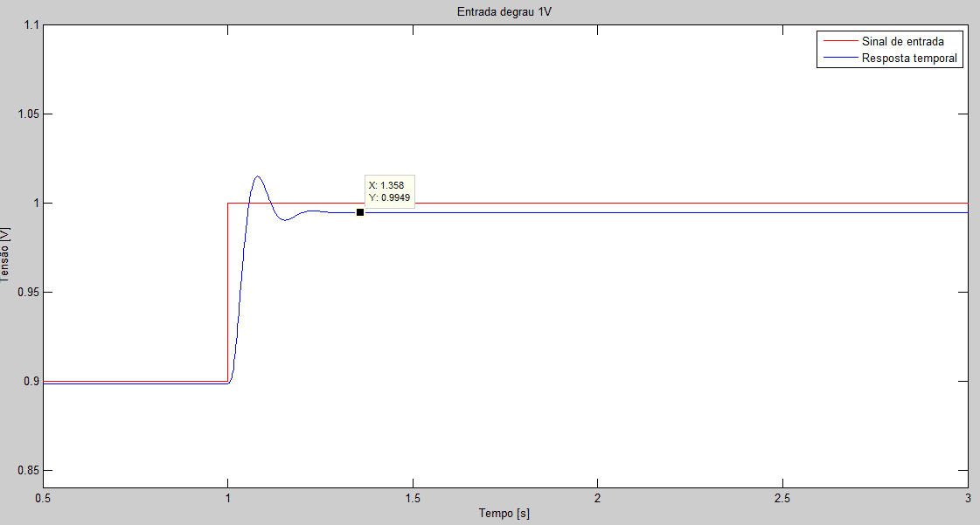Viewport: 980px width, 525px height.
Task: Click the x-axis tick label 2
Action: coord(598,497)
